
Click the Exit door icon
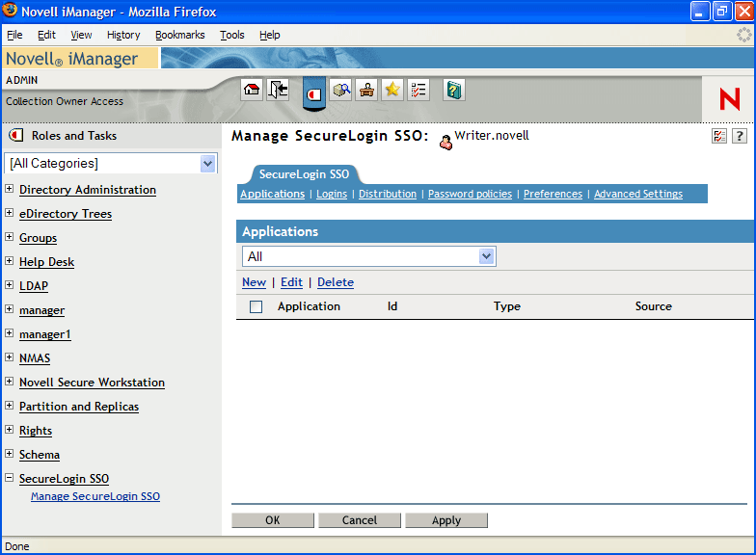pyautogui.click(x=278, y=90)
